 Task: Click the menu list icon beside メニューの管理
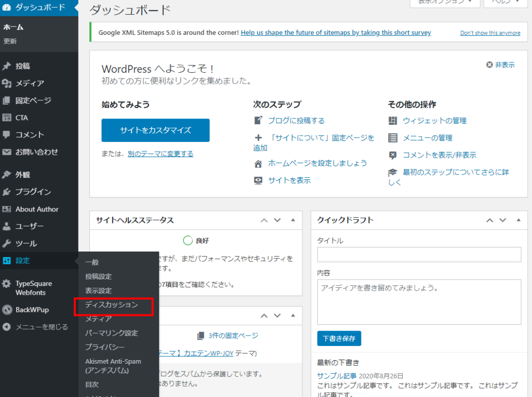point(393,138)
